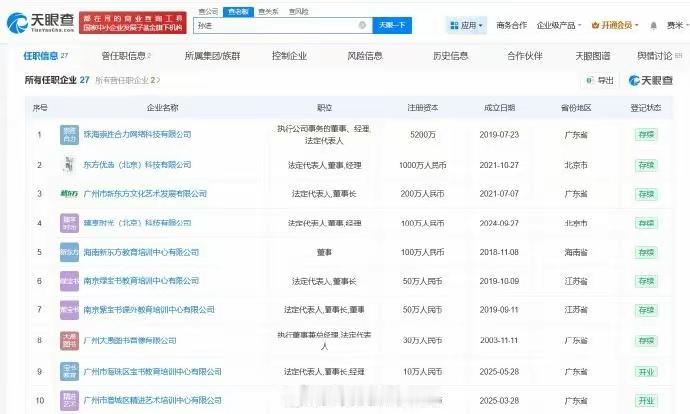Switch to the 控制企业 tab
This screenshot has height=414, width=690.
(289, 56)
